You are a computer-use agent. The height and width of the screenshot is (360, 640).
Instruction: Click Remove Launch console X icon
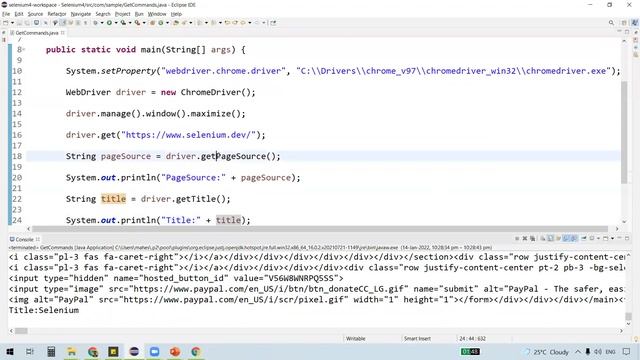click(x=524, y=238)
